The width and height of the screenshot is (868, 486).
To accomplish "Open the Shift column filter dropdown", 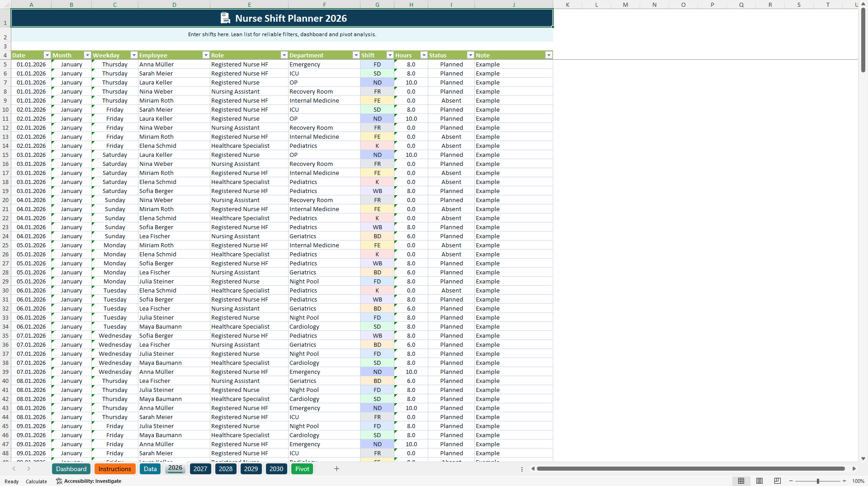I will click(x=390, y=55).
